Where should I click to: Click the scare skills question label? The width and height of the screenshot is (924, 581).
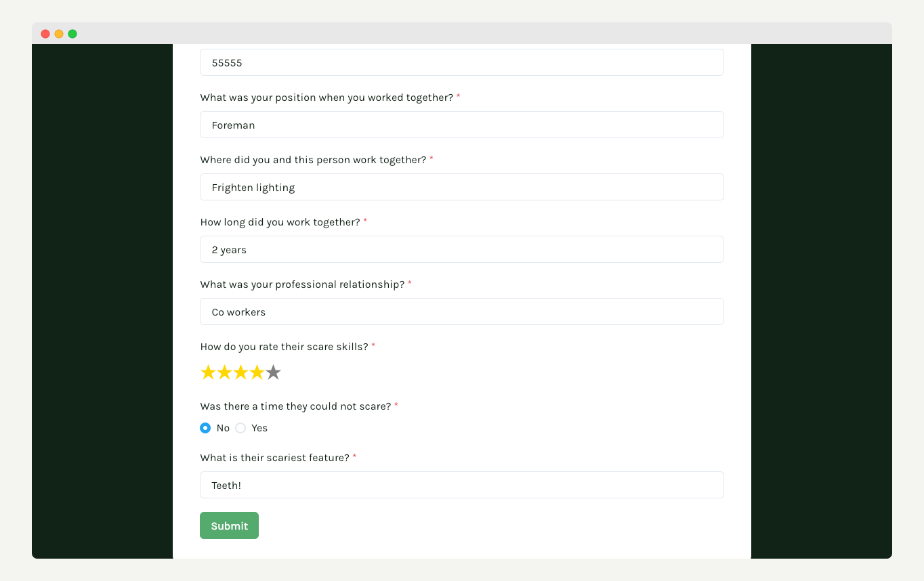click(285, 347)
